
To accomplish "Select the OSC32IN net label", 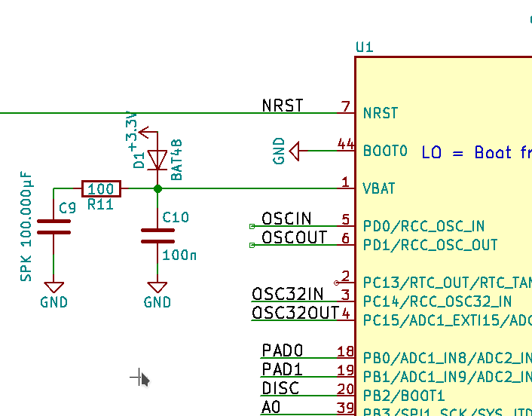I will [287, 294].
